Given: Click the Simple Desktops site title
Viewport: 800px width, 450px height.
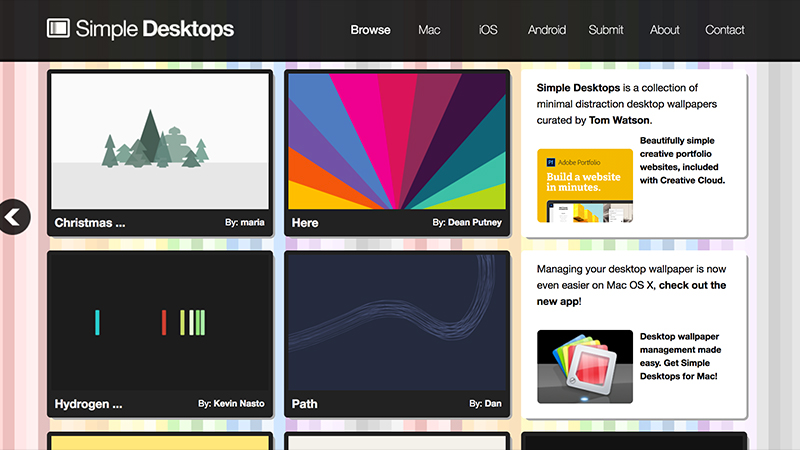Looking at the screenshot, I should 155,29.
